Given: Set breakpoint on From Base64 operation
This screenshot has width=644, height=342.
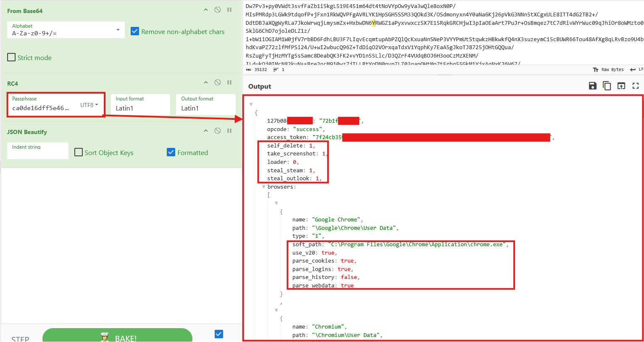Looking at the screenshot, I should click(x=229, y=10).
